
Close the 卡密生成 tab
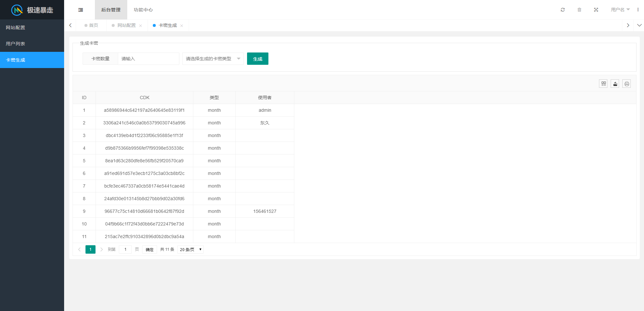182,26
